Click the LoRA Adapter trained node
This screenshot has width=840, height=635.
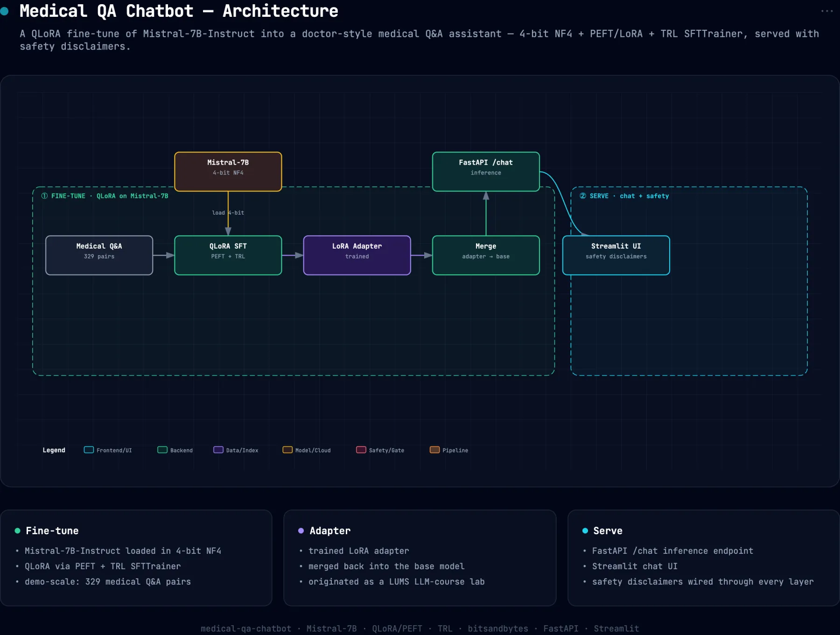357,255
